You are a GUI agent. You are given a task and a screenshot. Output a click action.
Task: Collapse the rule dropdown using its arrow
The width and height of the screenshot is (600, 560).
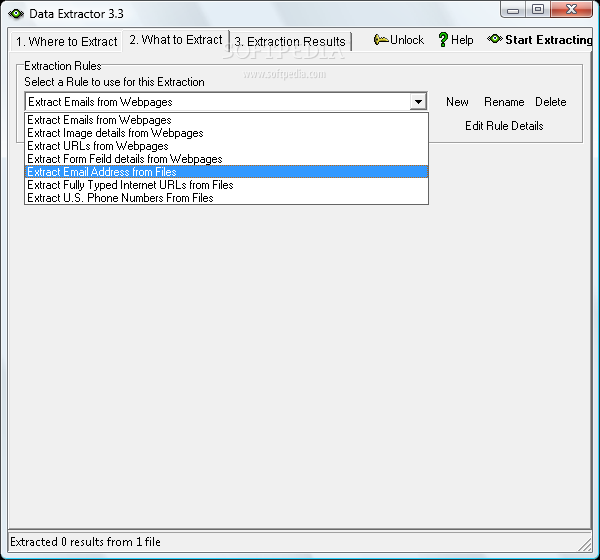[418, 102]
